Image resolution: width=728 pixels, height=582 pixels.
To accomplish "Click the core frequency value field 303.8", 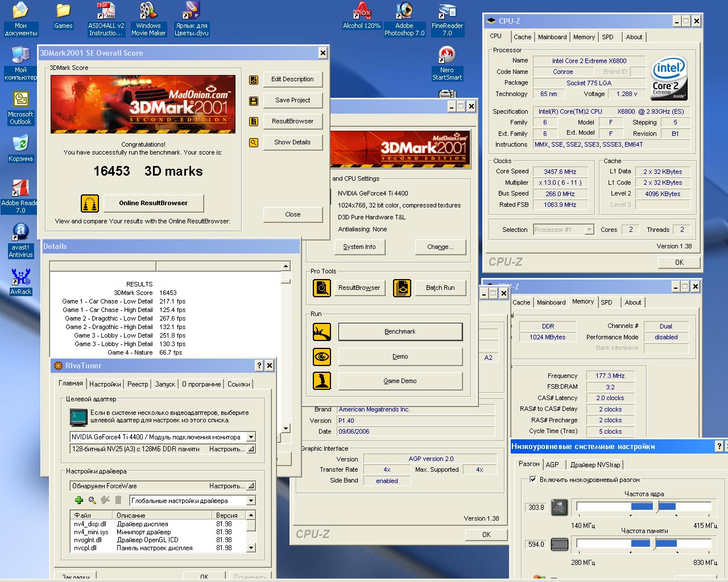I will pos(536,508).
